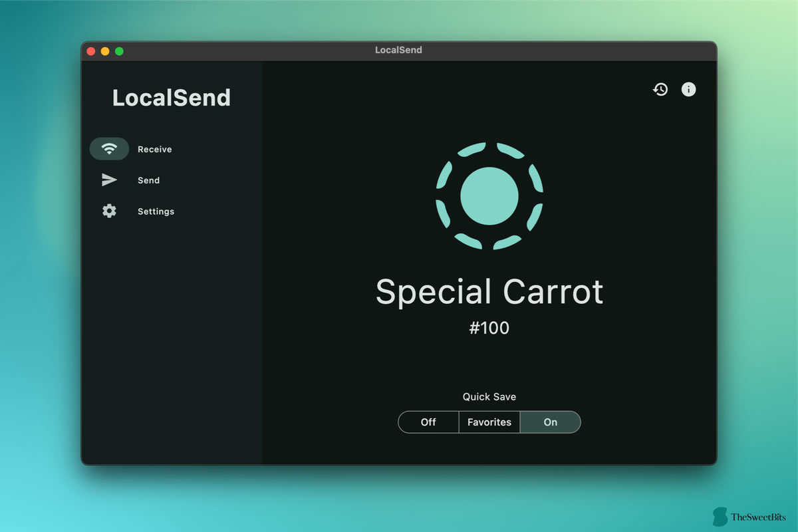The width and height of the screenshot is (798, 532).
Task: Click the Receive Wi-Fi icon
Action: [x=109, y=149]
